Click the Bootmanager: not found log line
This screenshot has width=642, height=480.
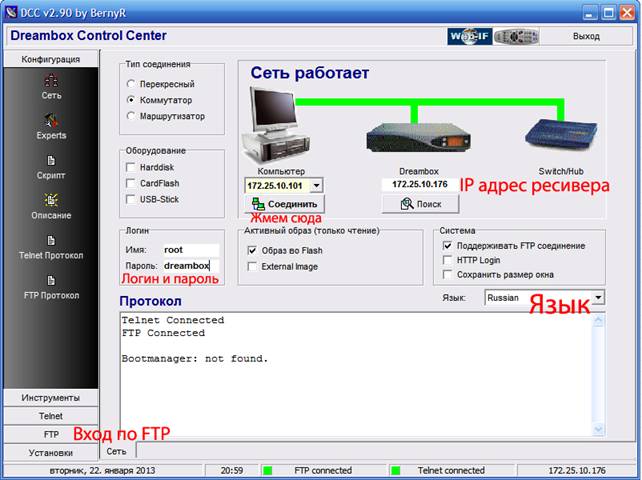click(195, 358)
